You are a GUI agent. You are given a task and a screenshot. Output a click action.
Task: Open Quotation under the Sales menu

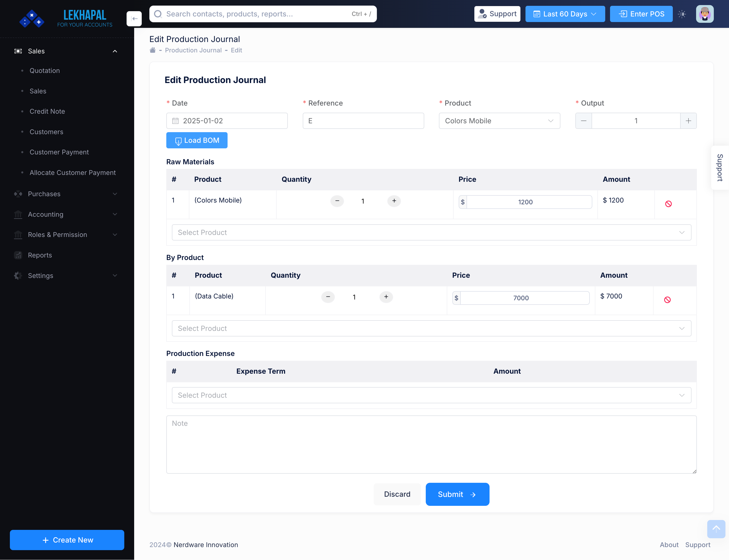point(45,70)
